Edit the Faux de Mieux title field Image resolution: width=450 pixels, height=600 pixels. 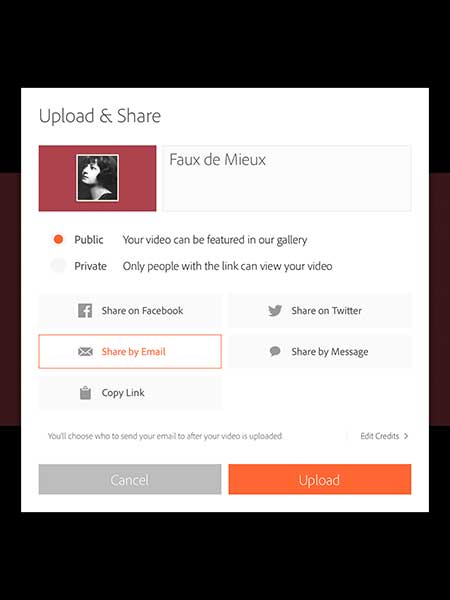pos(287,178)
